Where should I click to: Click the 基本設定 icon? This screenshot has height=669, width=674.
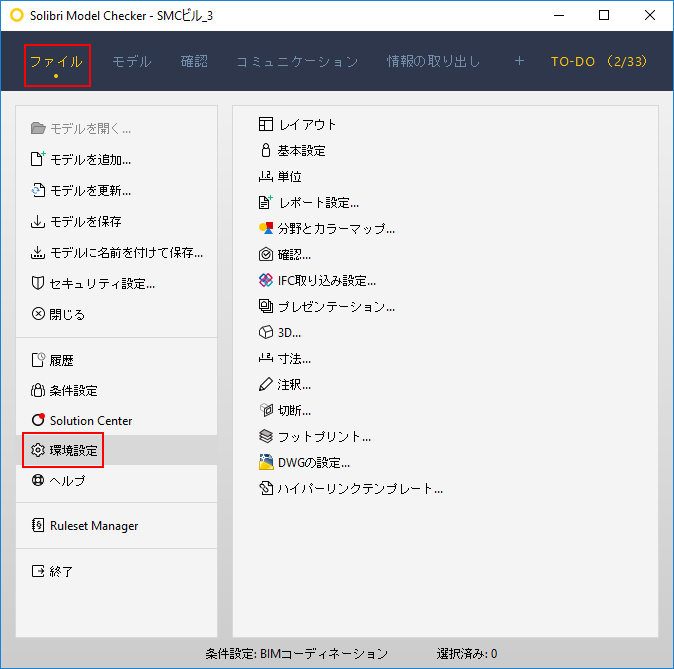point(266,150)
